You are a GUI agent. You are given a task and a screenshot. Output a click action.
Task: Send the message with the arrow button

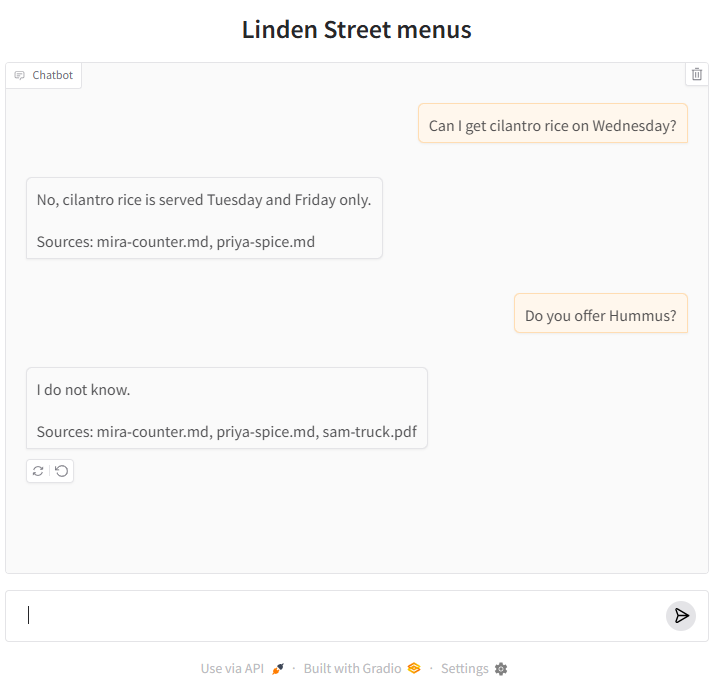coord(680,616)
